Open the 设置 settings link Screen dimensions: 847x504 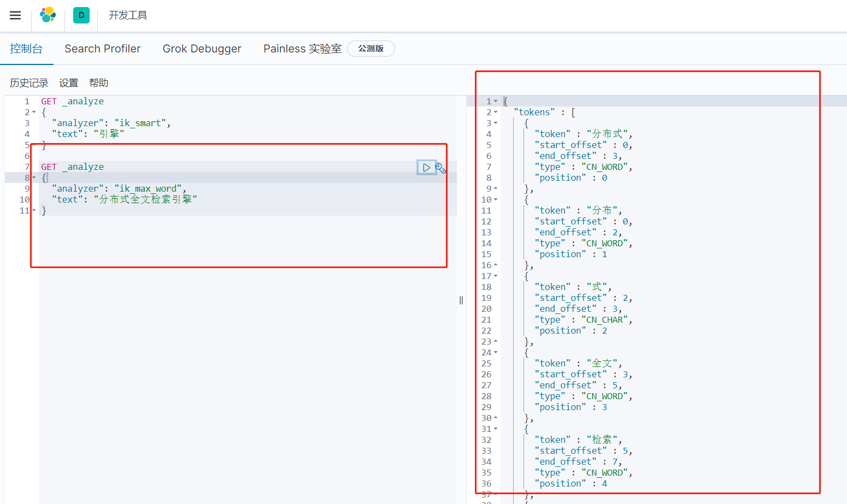[x=69, y=83]
